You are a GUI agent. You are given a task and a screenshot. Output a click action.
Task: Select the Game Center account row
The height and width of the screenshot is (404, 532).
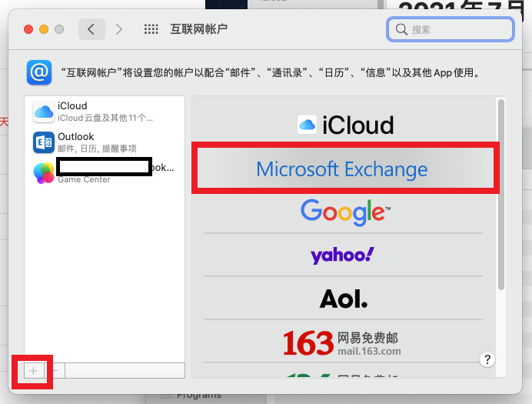105,173
